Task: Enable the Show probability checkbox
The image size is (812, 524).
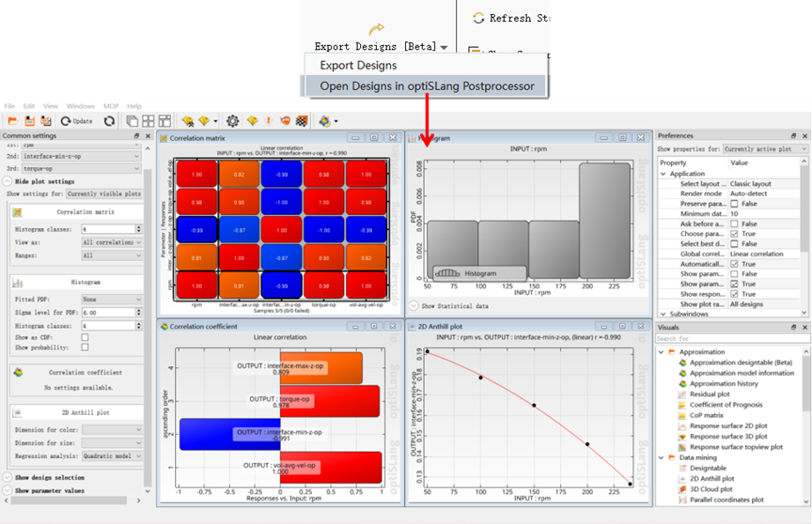Action: pyautogui.click(x=85, y=347)
